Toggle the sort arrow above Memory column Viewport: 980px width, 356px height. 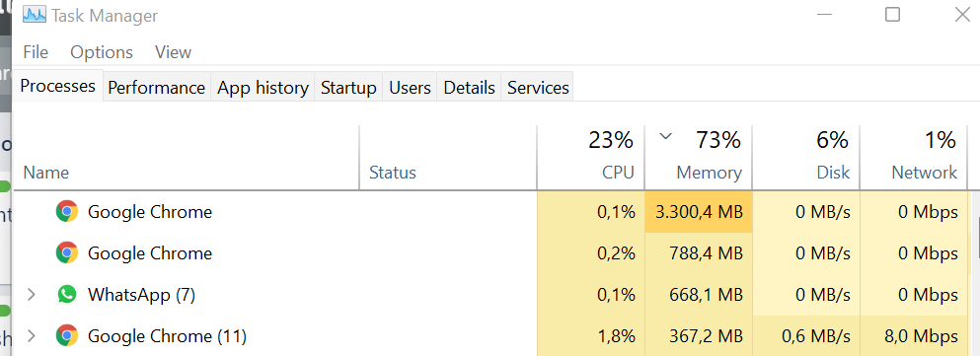[x=666, y=136]
